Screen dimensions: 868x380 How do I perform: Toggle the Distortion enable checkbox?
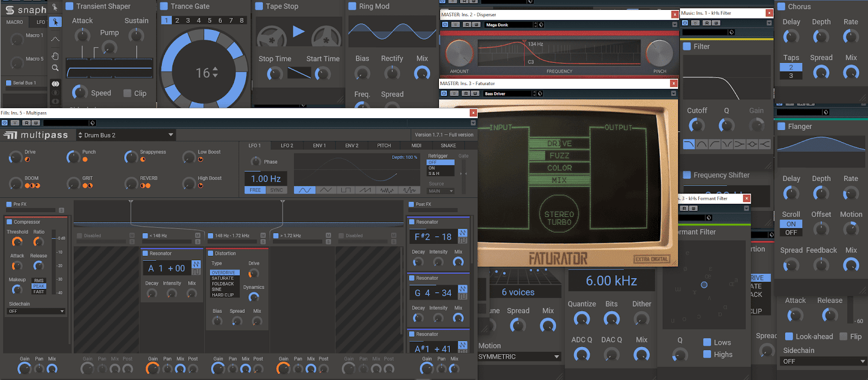(x=210, y=253)
